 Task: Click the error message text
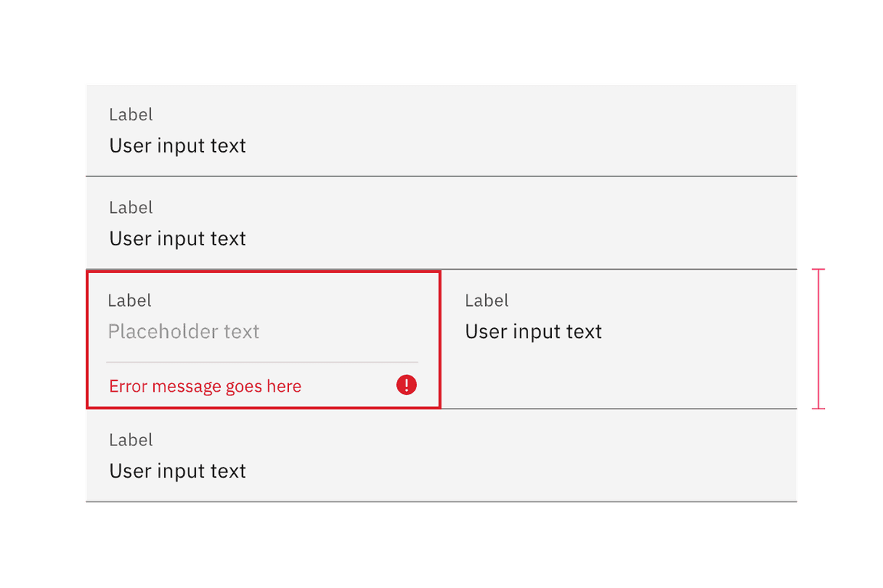205,386
